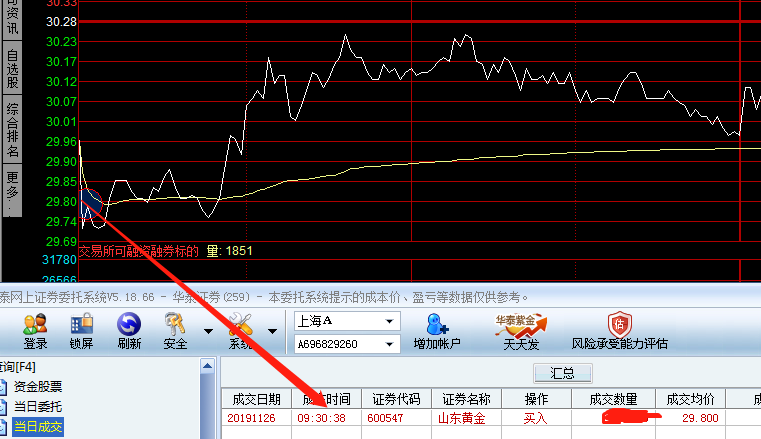Screen dimensions: 761x439
Task: Expand the 安全 dropdown arrow
Action: 208,331
